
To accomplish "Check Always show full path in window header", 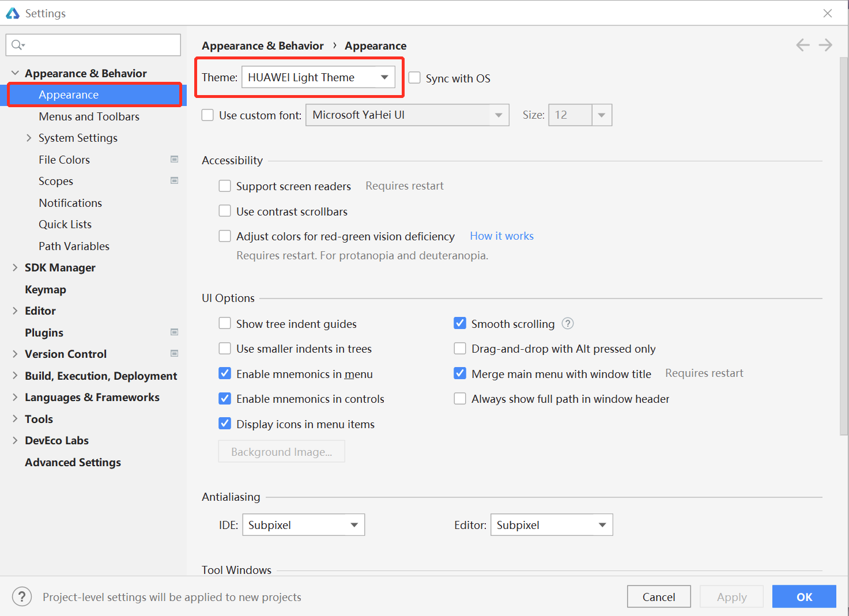I will coord(460,399).
